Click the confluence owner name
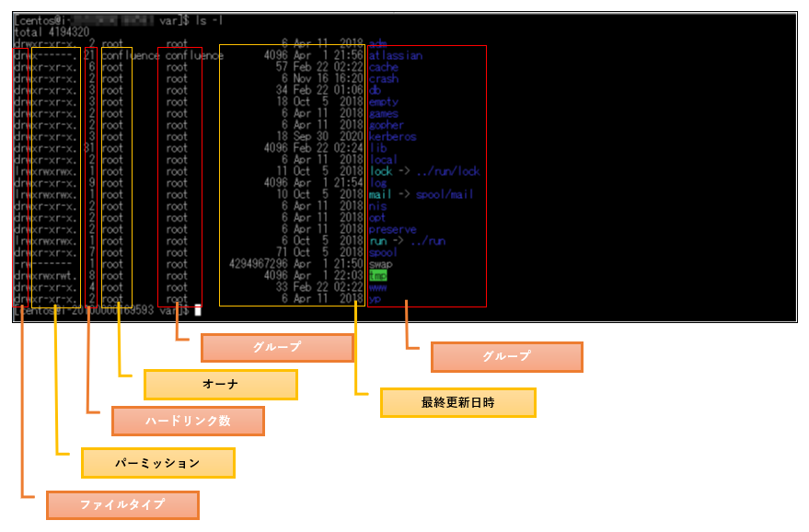This screenshot has height=532, width=809. pos(131,56)
